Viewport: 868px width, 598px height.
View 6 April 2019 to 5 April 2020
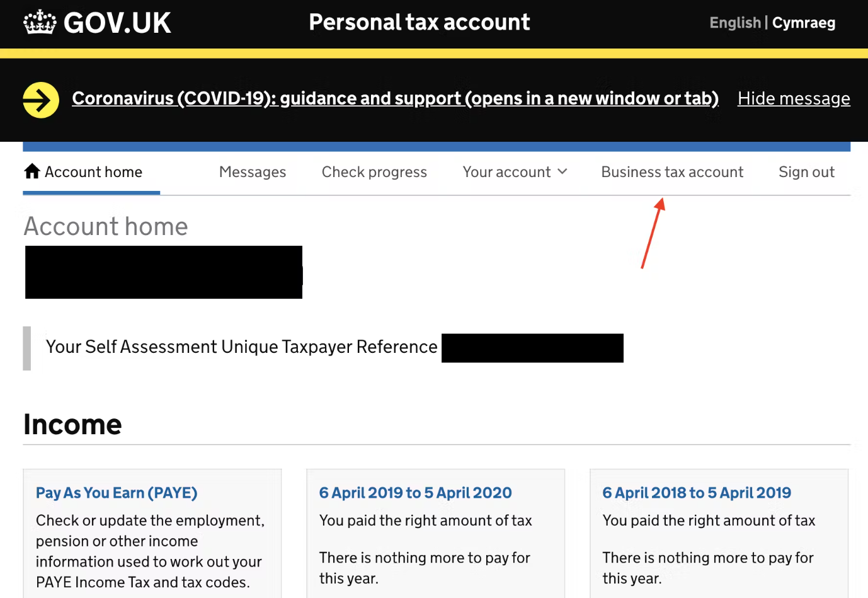coord(415,493)
